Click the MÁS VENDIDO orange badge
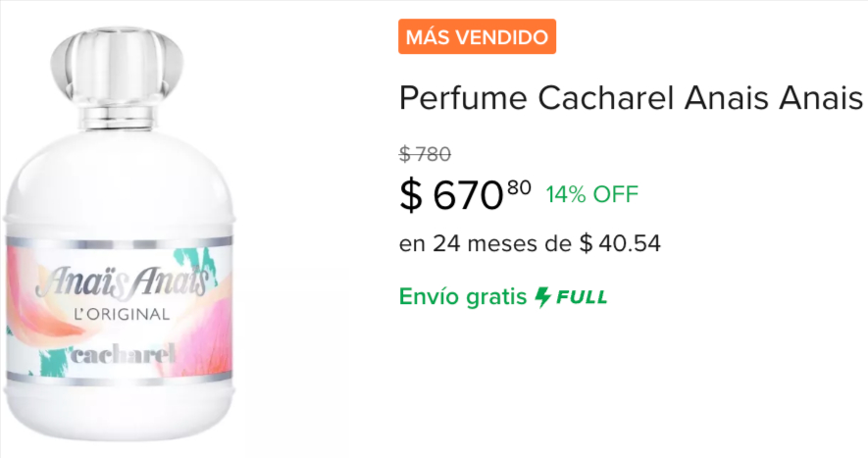The width and height of the screenshot is (868, 458). 477,36
